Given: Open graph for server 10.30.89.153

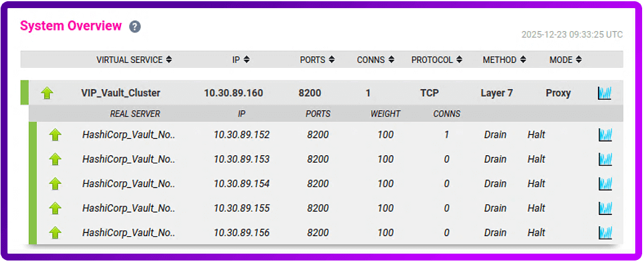Looking at the screenshot, I should (605, 160).
